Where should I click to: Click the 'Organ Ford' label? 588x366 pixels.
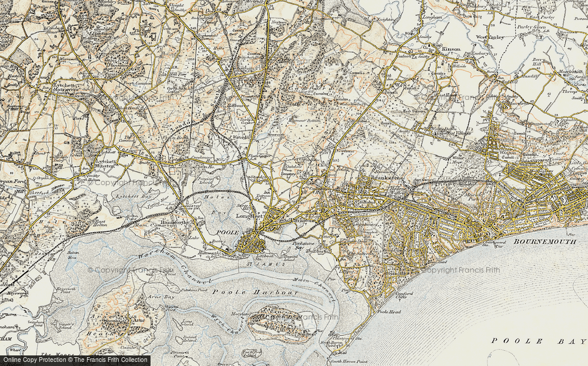point(13,181)
